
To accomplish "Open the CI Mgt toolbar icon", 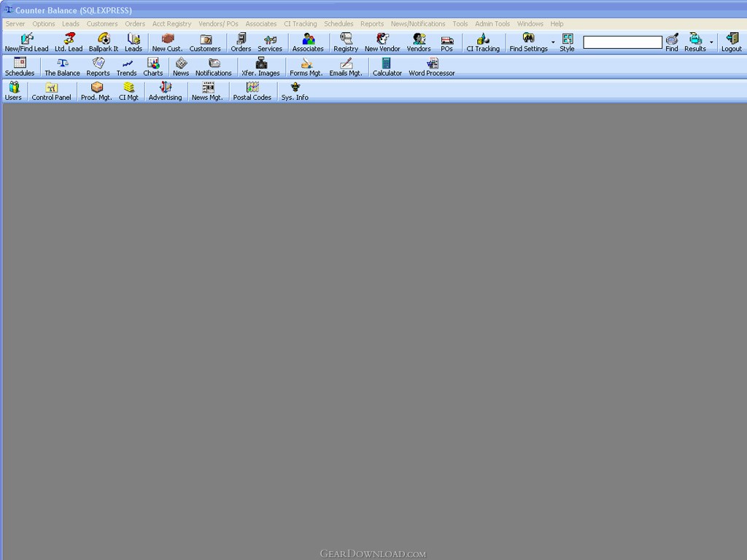I will pos(128,91).
